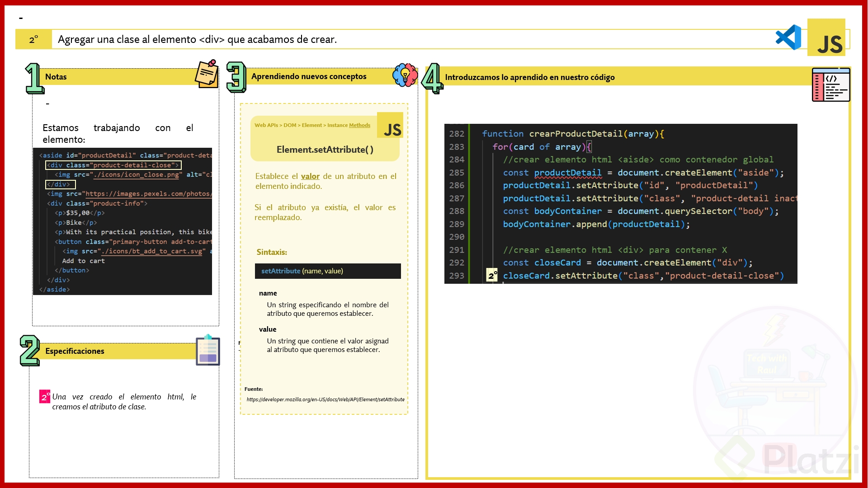
Task: Open the Methods breadcrumb link
Action: coord(359,125)
